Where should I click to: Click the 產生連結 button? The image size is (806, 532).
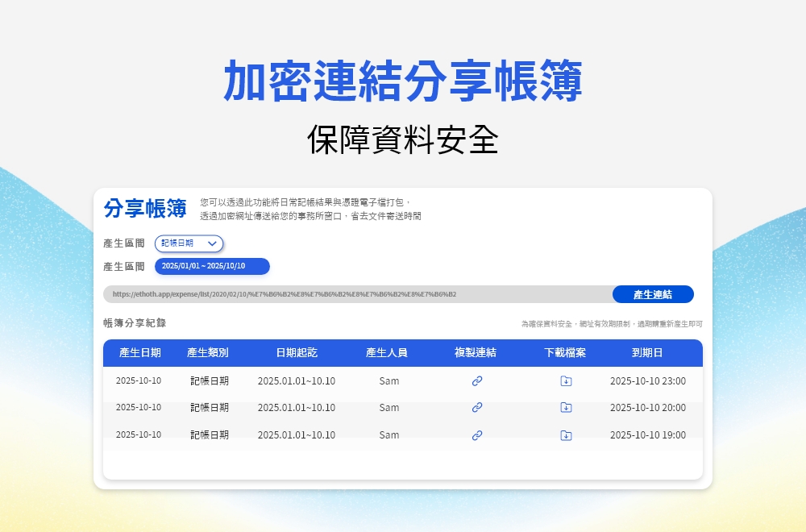pos(653,294)
